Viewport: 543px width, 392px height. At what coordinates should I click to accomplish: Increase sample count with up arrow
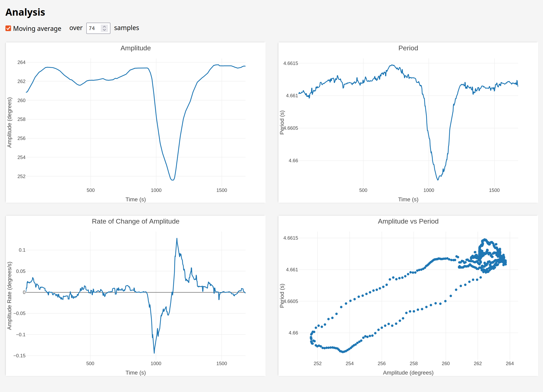click(104, 26)
